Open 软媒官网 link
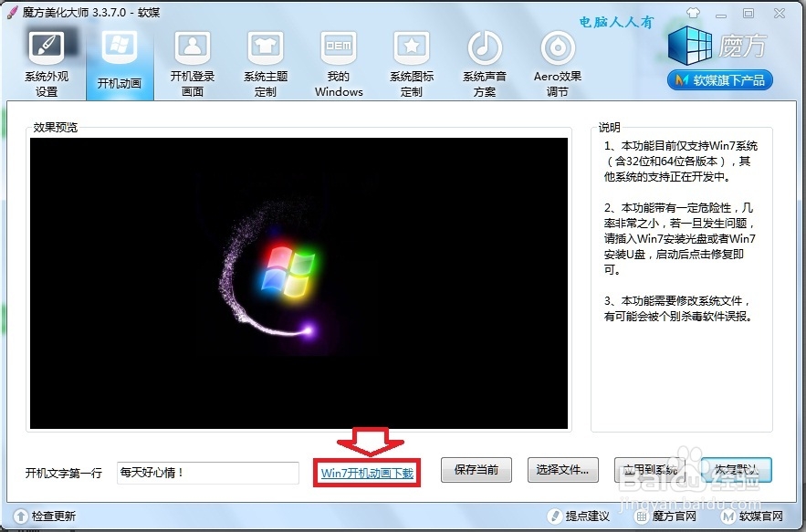The height and width of the screenshot is (532, 806). [760, 516]
